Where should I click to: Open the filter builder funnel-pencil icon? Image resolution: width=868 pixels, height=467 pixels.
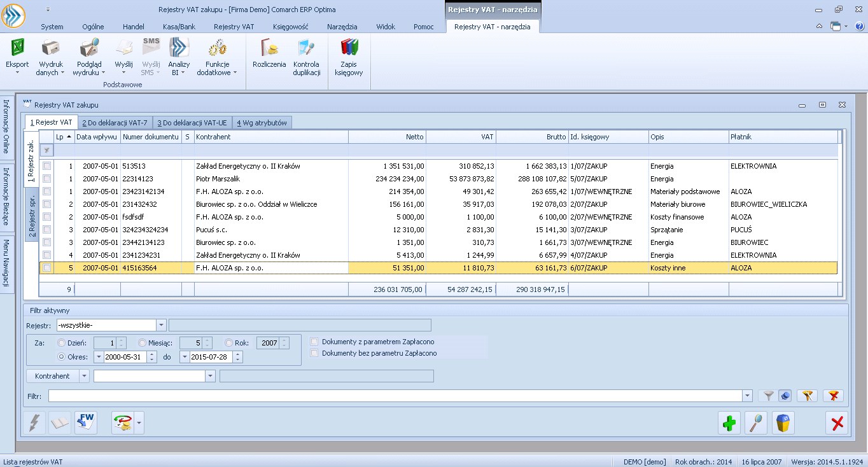point(807,396)
